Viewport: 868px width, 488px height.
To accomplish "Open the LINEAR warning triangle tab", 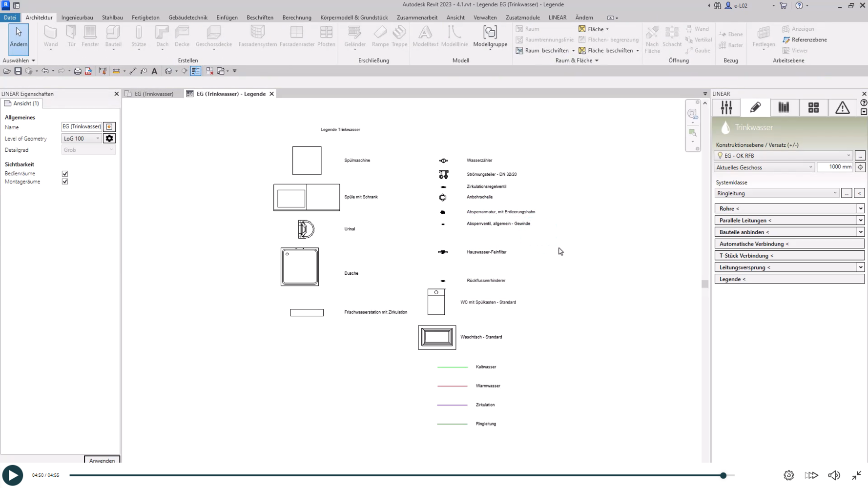I will (842, 107).
